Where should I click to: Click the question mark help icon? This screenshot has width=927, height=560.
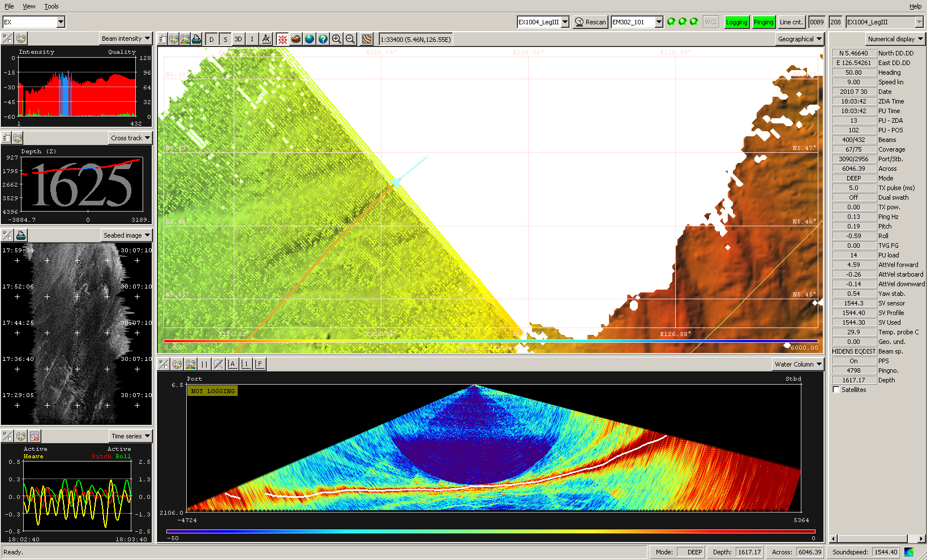pyautogui.click(x=323, y=39)
